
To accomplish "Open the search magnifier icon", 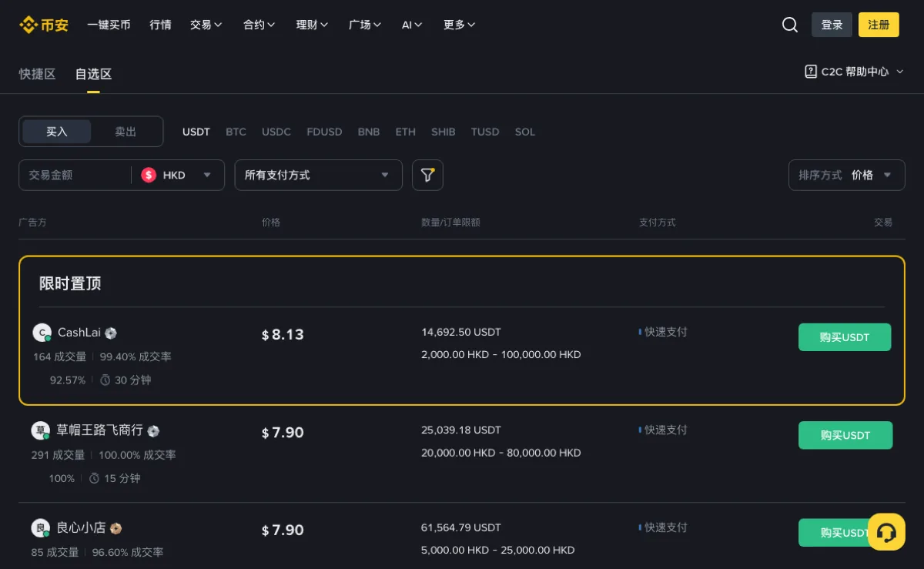I will (x=790, y=25).
